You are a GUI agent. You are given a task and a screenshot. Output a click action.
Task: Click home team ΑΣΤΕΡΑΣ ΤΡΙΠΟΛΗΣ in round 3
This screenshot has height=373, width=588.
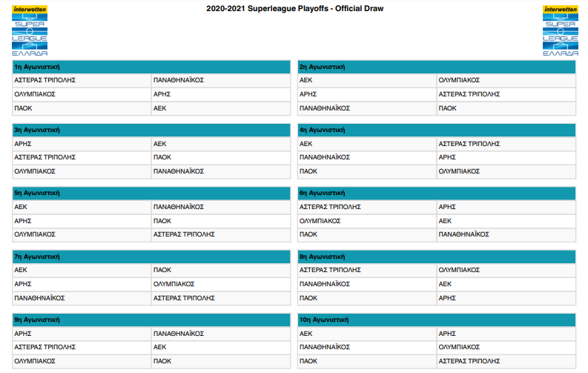point(45,157)
